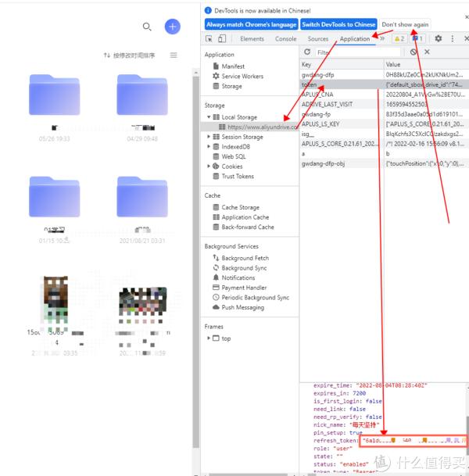Open Trust Tokens item
Screen dimensions: 469x476
(238, 177)
